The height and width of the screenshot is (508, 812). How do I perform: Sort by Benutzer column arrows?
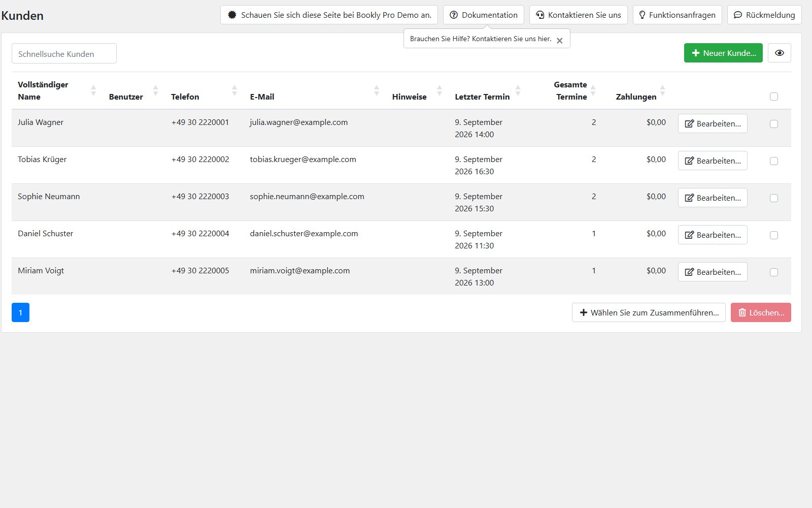coord(156,90)
